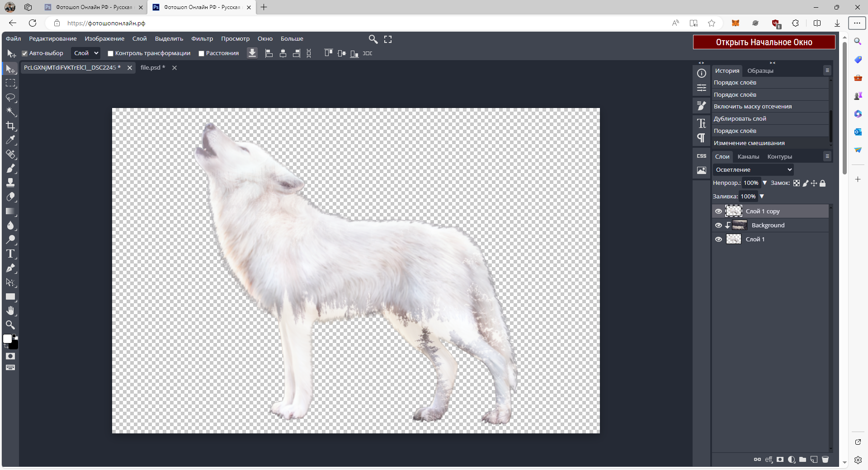Click Открыть Начальное Окно button
Viewport: 868px width, 470px height.
(764, 42)
